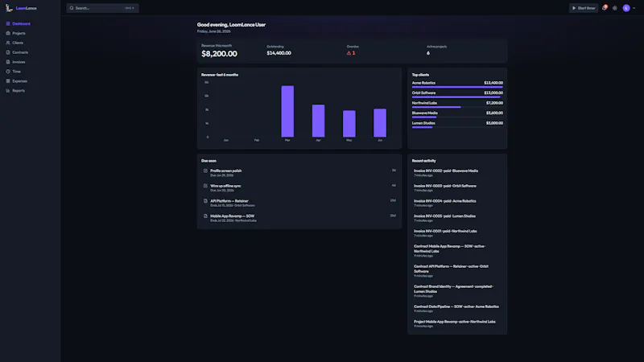644x362 pixels.
Task: Open the notifications bell
Action: point(605,8)
